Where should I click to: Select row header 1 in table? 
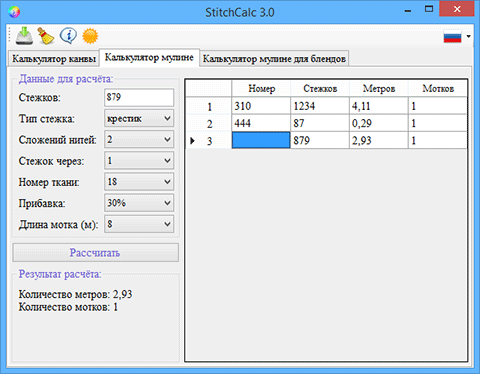[209, 106]
